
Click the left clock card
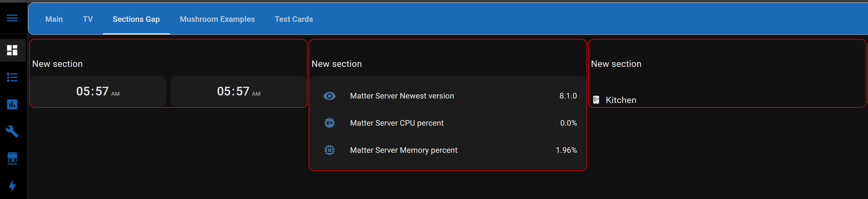coord(98,92)
